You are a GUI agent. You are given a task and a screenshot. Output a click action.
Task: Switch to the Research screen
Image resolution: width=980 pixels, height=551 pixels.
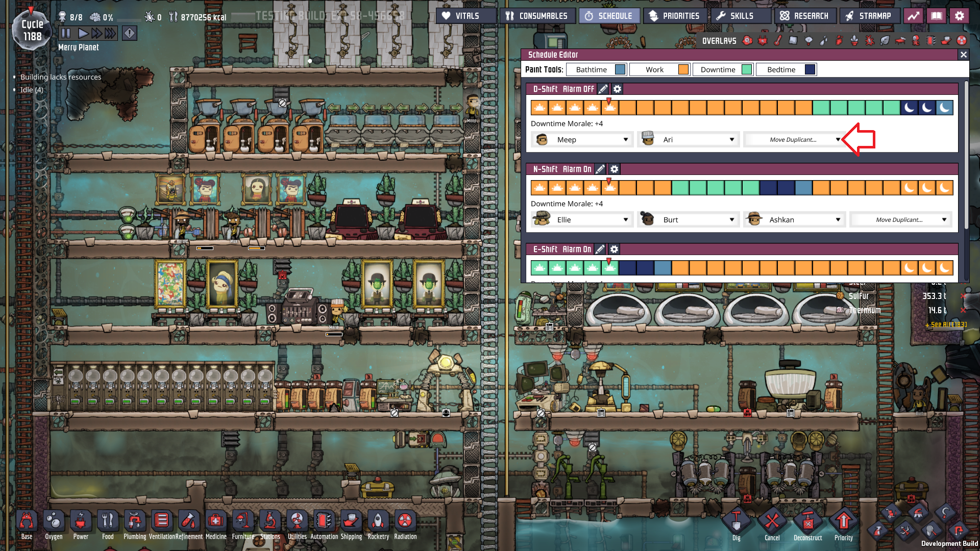(805, 16)
